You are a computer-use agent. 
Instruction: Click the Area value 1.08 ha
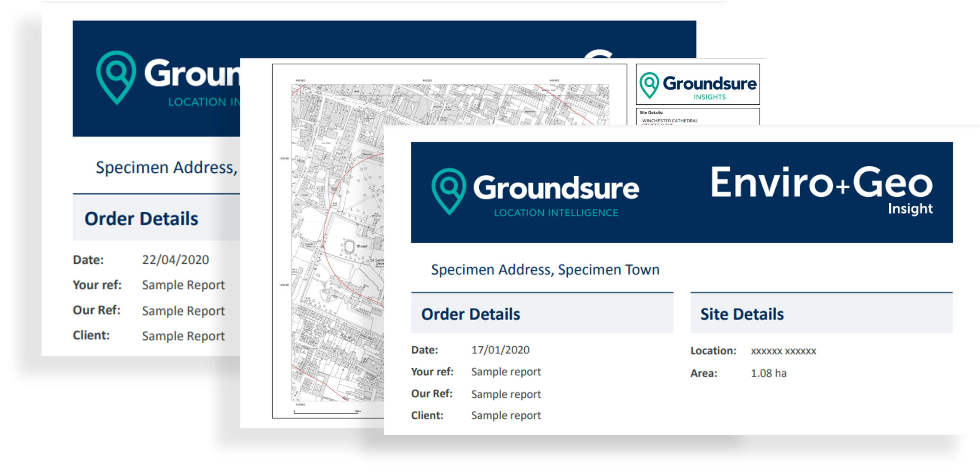[768, 373]
